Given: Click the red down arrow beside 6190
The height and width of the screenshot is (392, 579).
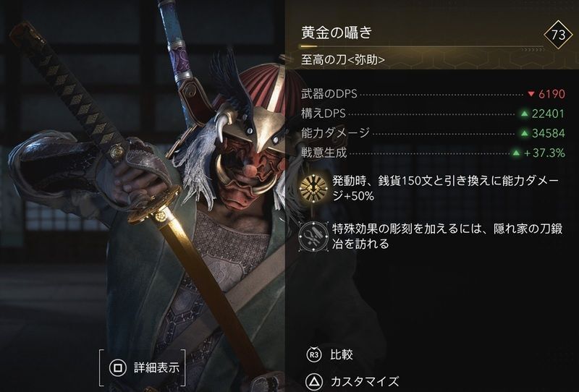Looking at the screenshot, I should pos(531,94).
